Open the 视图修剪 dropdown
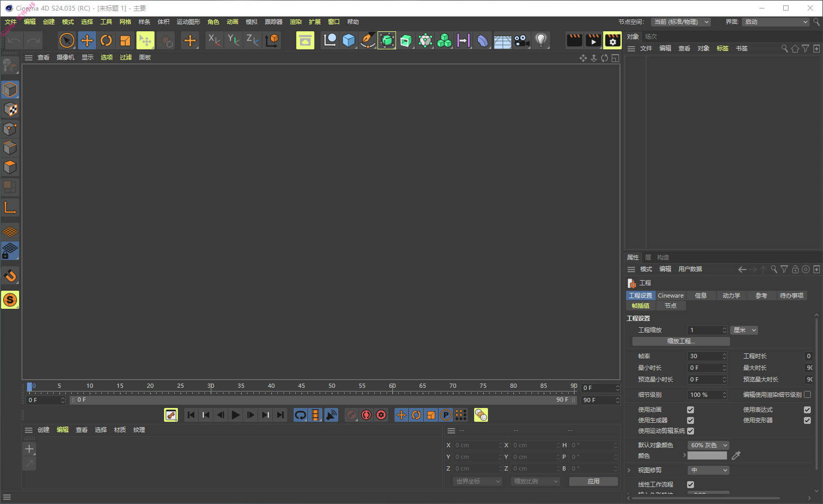 click(x=708, y=470)
